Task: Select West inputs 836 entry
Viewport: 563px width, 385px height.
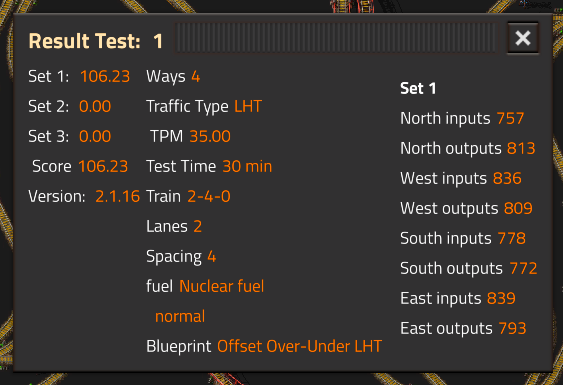Action: point(461,178)
